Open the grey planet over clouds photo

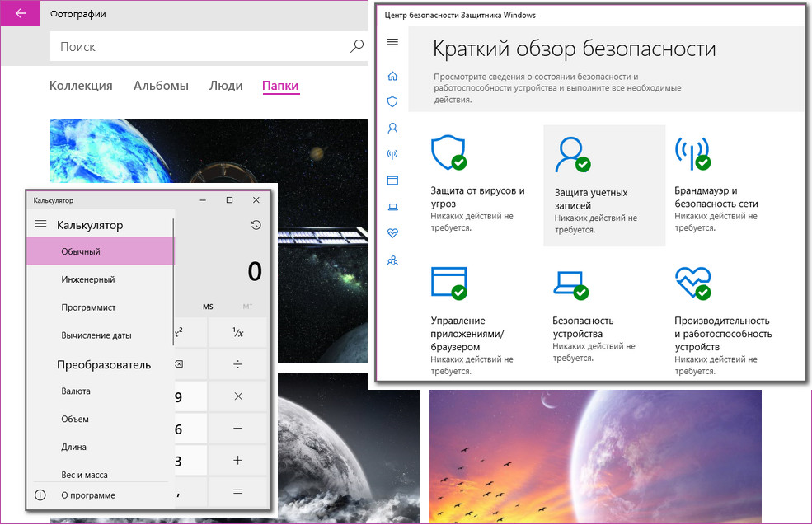[349, 448]
